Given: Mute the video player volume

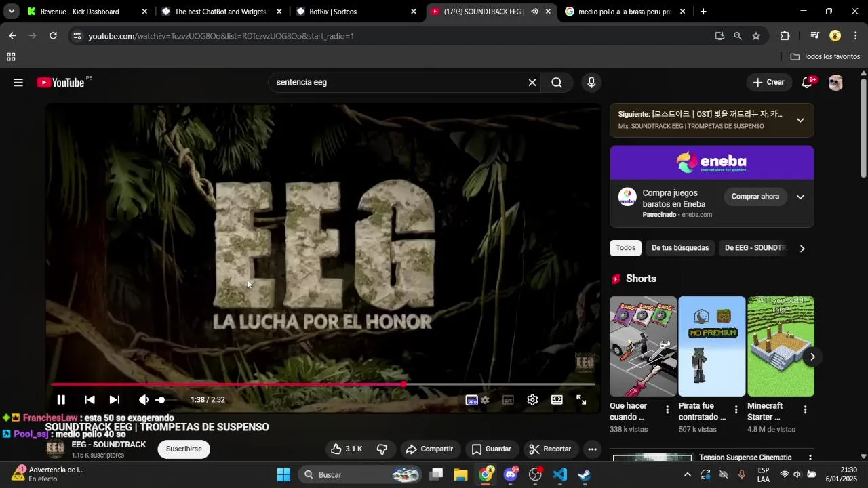Looking at the screenshot, I should pos(144,400).
